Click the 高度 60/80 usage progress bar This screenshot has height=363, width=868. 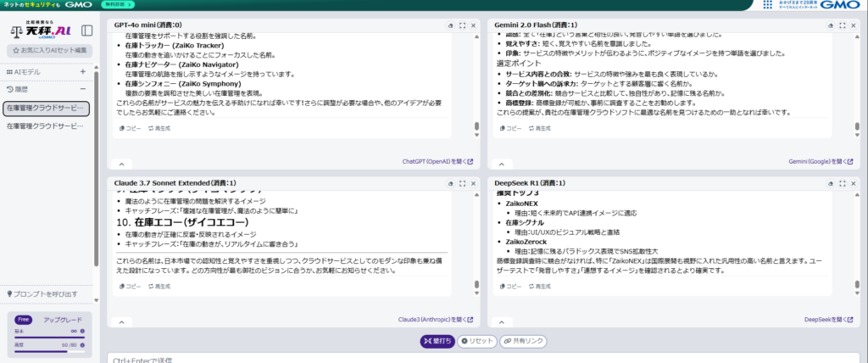(x=49, y=351)
